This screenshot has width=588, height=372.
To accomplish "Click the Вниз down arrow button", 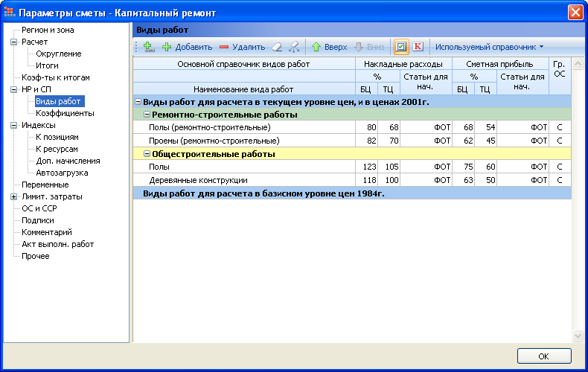I will 370,47.
